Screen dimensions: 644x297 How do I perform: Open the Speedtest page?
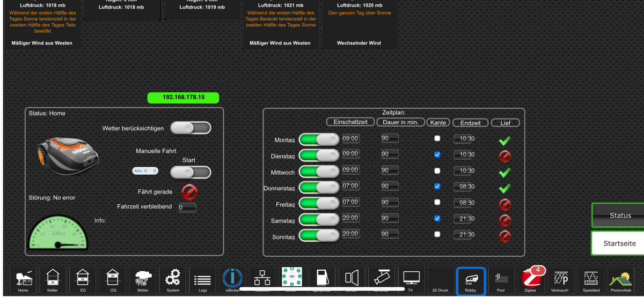[x=591, y=280]
